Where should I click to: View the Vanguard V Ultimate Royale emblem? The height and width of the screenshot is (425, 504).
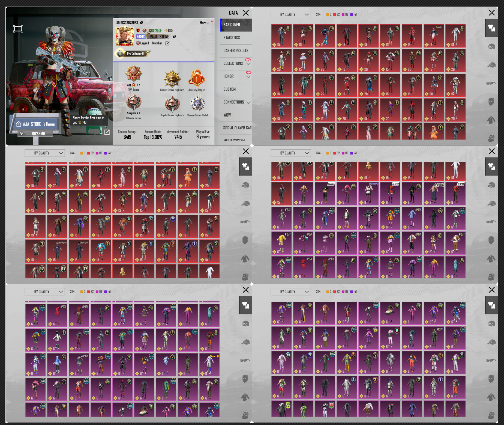pos(134,102)
